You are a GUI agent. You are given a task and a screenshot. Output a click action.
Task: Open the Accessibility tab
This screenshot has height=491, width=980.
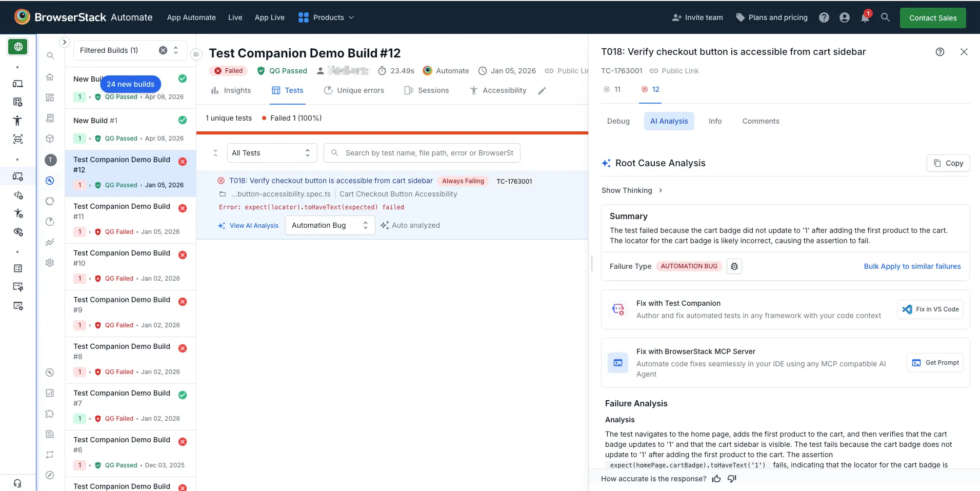point(498,90)
